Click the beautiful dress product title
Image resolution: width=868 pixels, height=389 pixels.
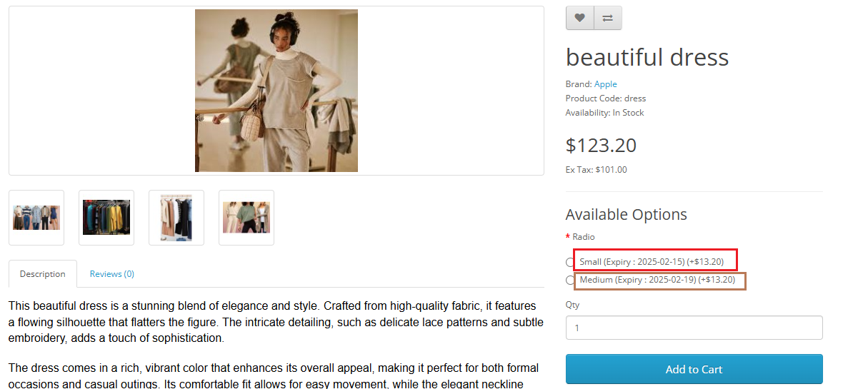click(647, 57)
